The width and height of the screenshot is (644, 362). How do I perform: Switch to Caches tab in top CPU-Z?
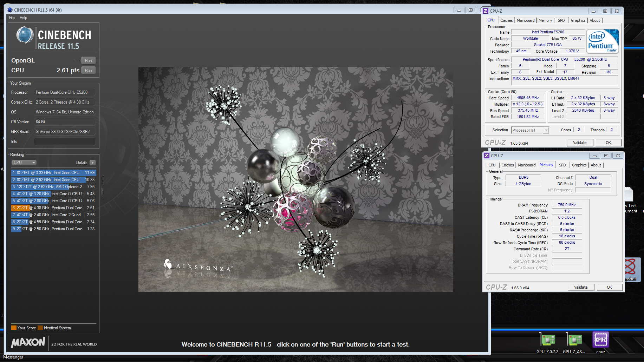(506, 20)
